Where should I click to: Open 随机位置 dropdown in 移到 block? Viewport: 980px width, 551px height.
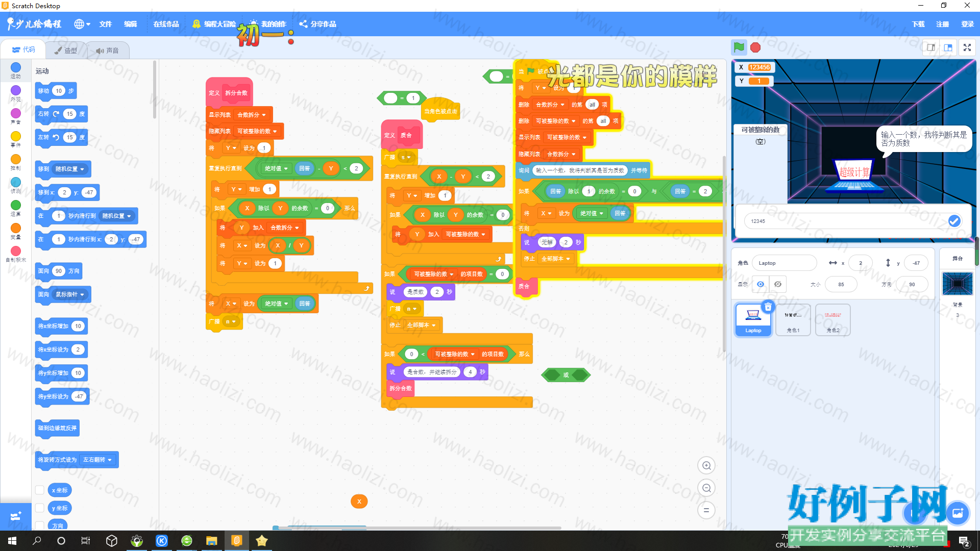click(70, 169)
